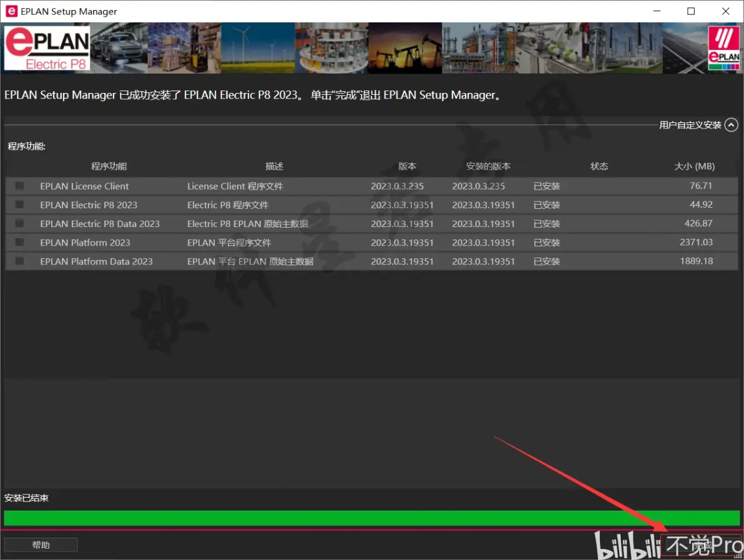
Task: Click the 状态 column header
Action: point(599,166)
